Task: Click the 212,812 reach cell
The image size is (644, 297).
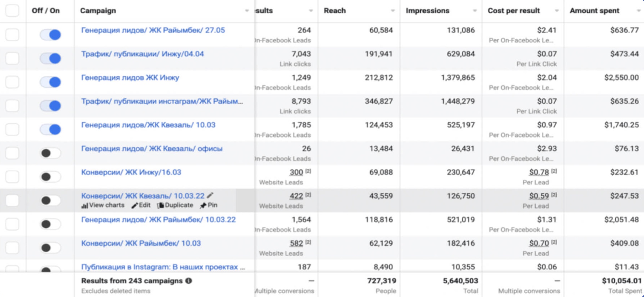Action: [379, 77]
